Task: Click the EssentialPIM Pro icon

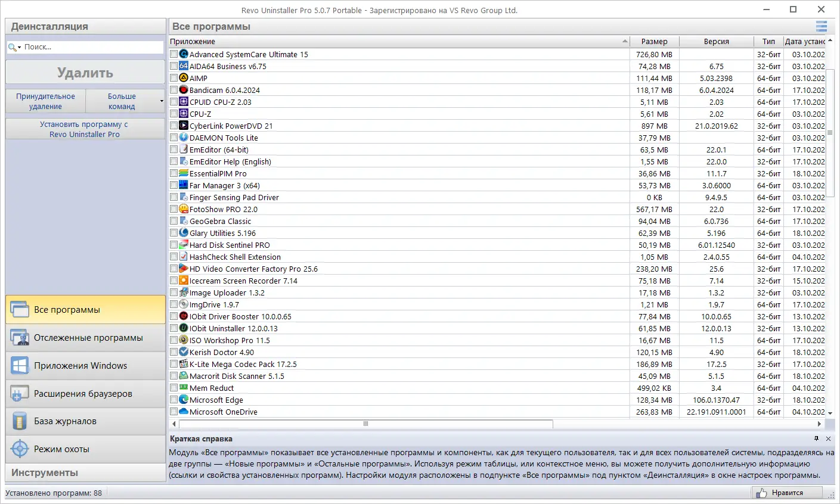Action: click(x=184, y=173)
